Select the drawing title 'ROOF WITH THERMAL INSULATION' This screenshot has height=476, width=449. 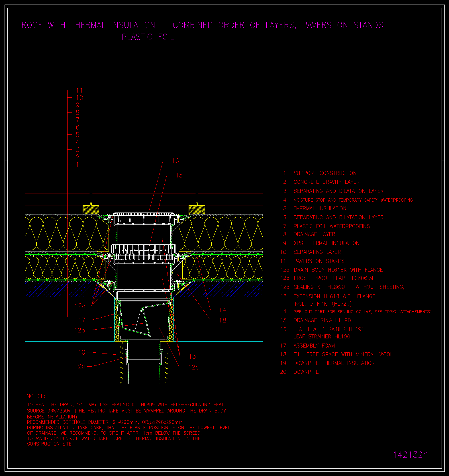point(88,25)
